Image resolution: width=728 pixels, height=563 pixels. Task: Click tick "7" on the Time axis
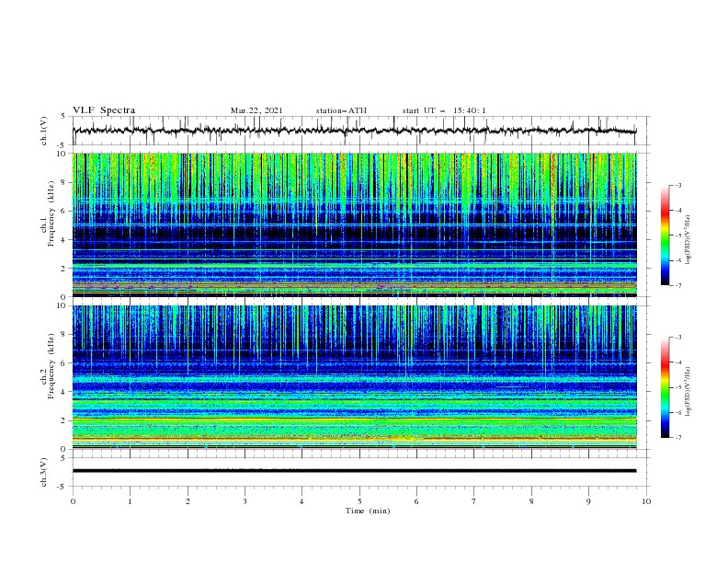[x=474, y=501]
